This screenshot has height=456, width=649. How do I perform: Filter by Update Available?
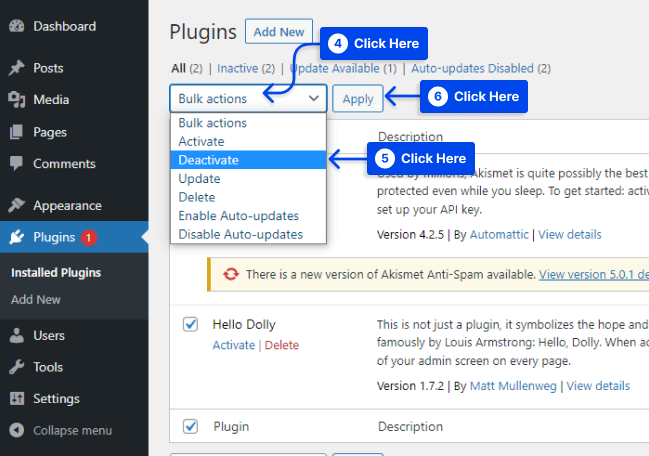click(x=335, y=68)
